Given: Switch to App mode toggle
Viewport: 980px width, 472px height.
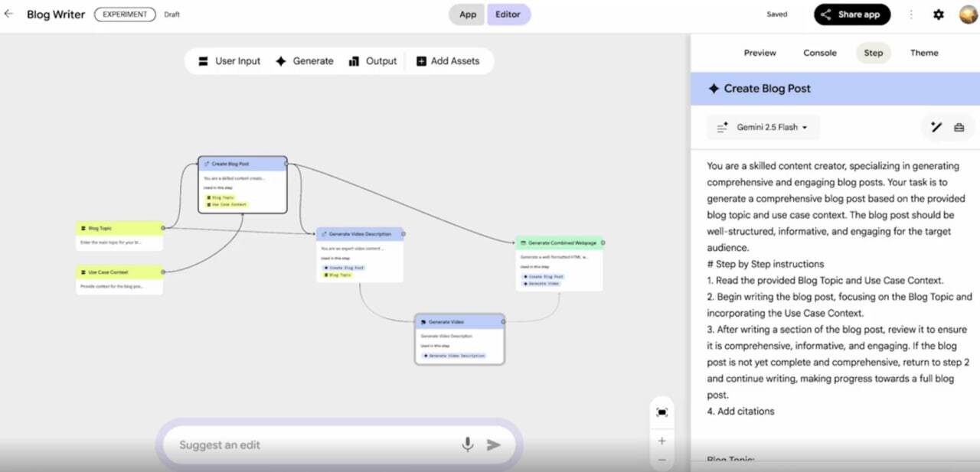Looking at the screenshot, I should [x=467, y=15].
